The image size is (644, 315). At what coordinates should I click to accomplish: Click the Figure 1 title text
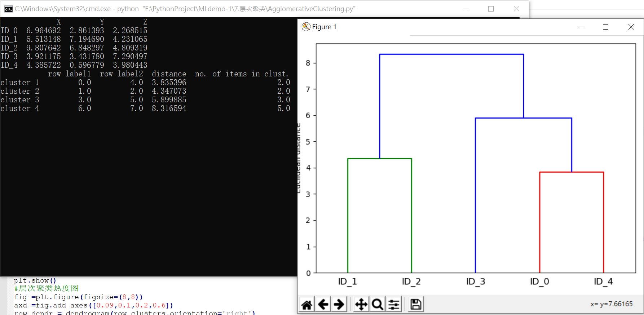[x=324, y=27]
